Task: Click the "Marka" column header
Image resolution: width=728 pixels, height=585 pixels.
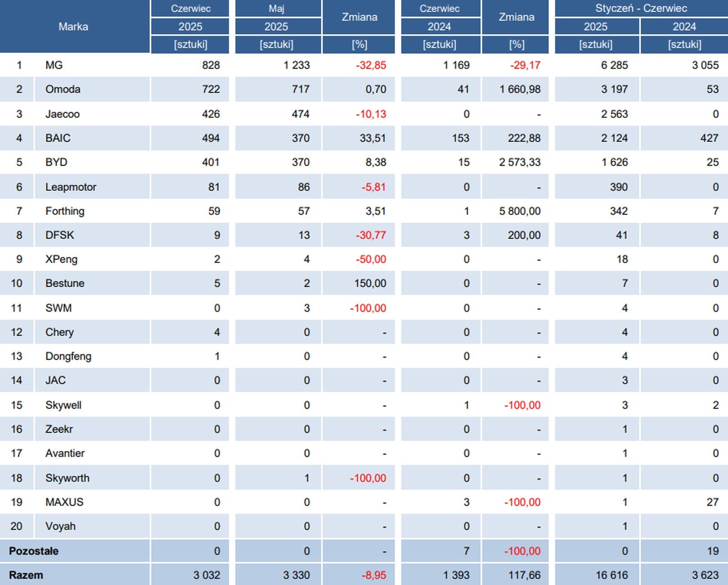Action: tap(73, 26)
